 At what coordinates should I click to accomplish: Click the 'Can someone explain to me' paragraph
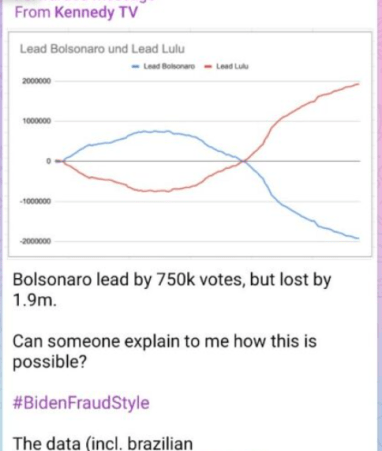click(164, 351)
